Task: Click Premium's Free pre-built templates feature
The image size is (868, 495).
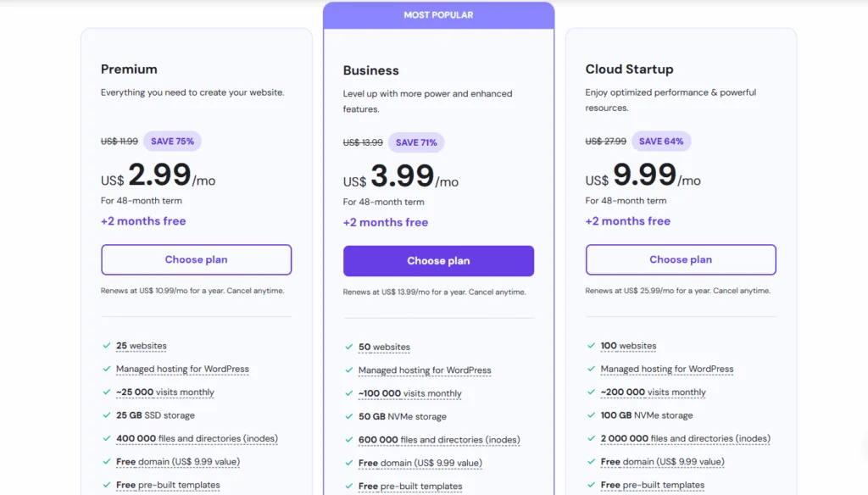Action: click(x=168, y=485)
